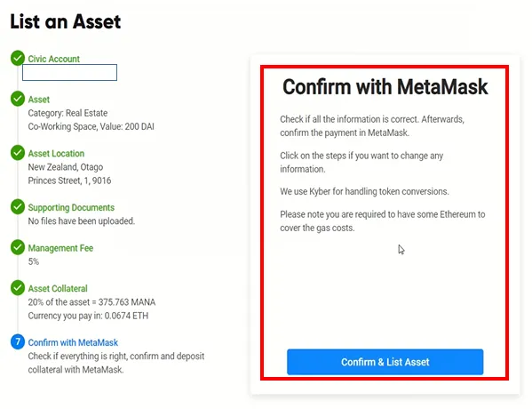This screenshot has height=409, width=532.
Task: Click the 'Currency you pay in: 0.0674 ETH' text
Action: (88, 316)
